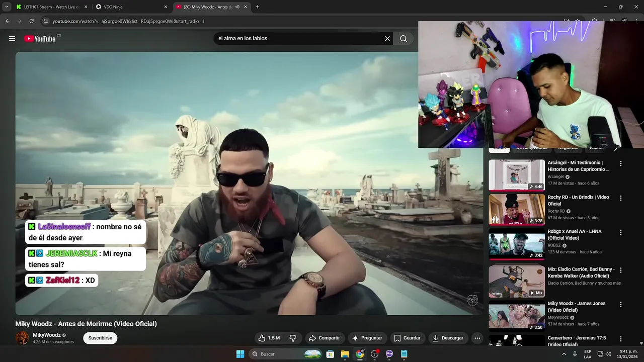Image resolution: width=644 pixels, height=362 pixels.
Task: Open the tab search dropdown arrow
Action: pyautogui.click(x=7, y=7)
